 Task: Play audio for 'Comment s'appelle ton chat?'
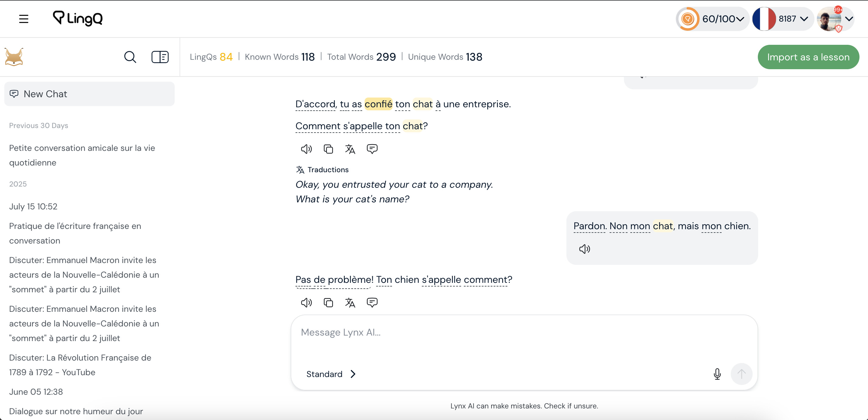306,149
